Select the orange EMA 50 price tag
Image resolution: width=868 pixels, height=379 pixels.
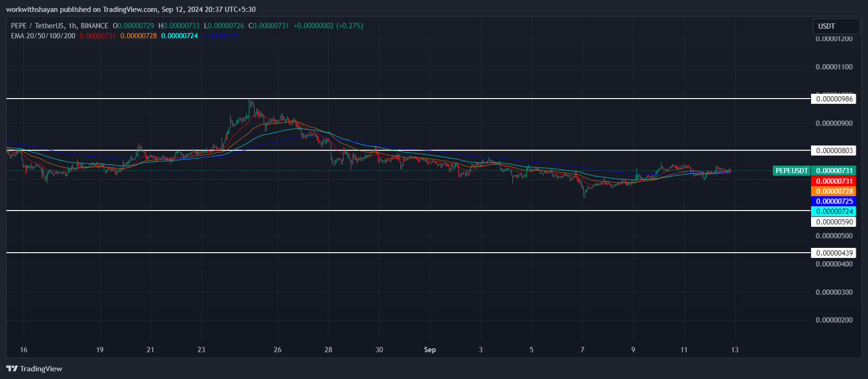834,191
